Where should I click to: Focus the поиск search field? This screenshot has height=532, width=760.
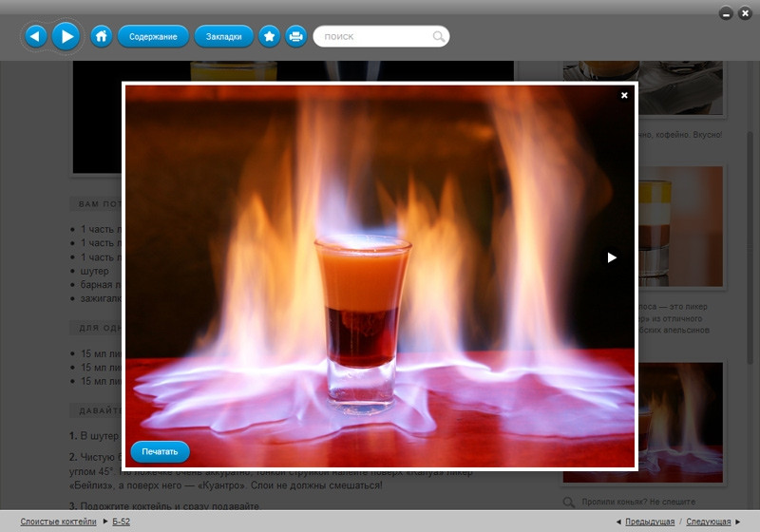(381, 36)
